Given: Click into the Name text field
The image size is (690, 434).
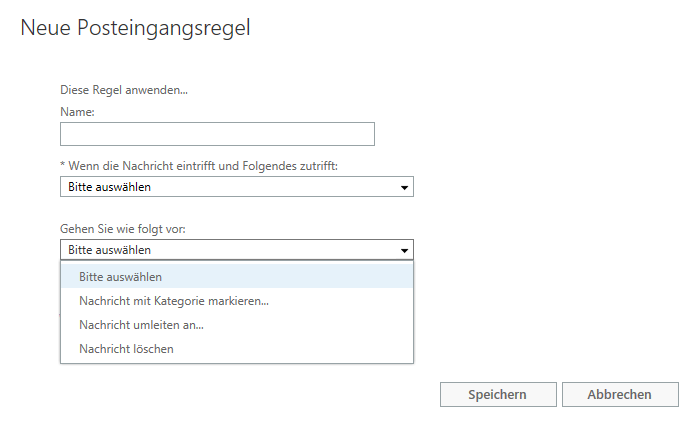Looking at the screenshot, I should (x=217, y=134).
